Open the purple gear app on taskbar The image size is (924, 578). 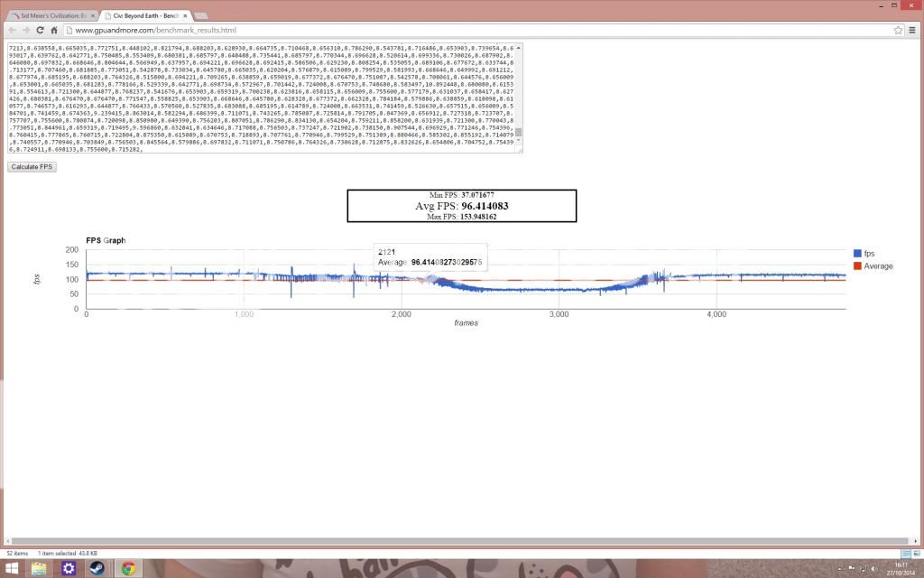coord(69,568)
